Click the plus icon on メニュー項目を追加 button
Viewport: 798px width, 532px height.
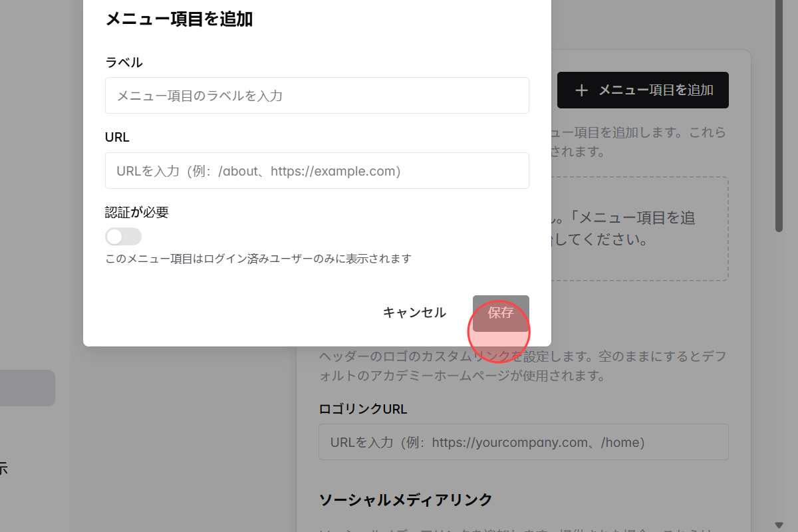point(581,90)
